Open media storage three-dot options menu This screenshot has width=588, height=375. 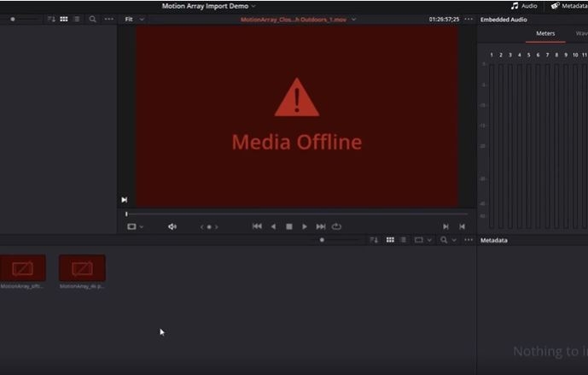tap(108, 19)
